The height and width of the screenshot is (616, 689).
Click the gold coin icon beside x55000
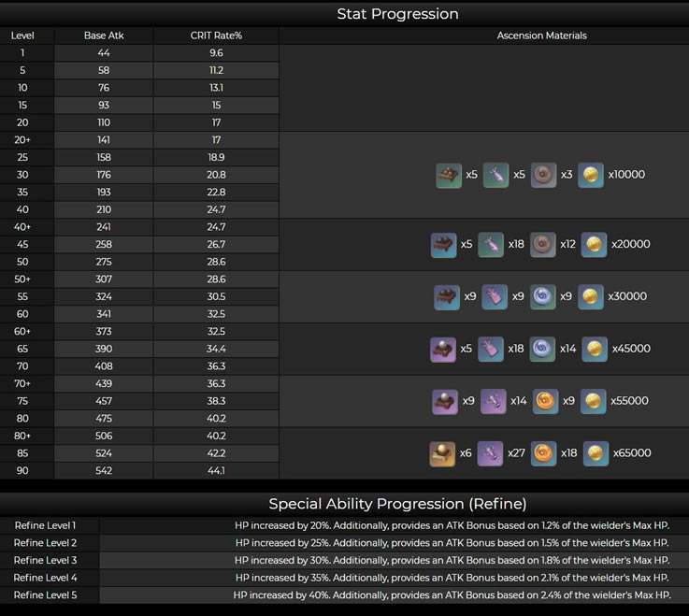(x=593, y=402)
